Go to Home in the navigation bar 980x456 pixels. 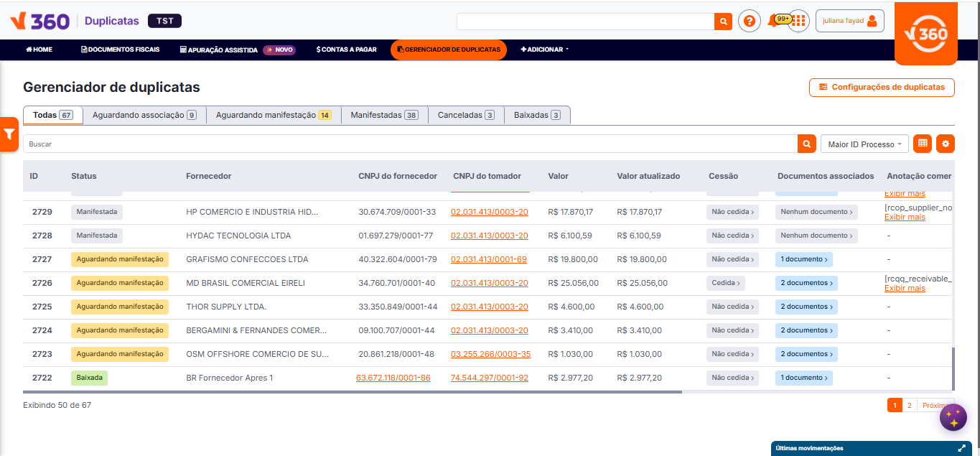pos(39,50)
